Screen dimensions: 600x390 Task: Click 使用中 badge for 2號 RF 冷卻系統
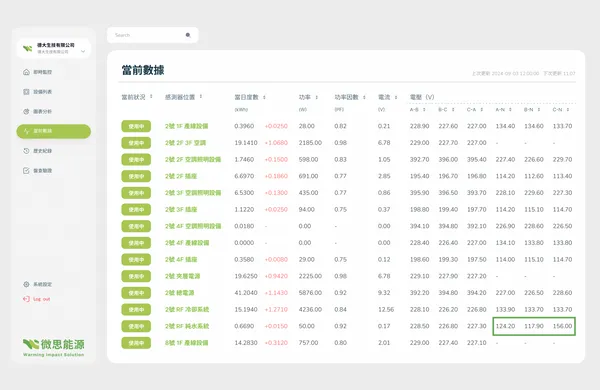click(136, 310)
